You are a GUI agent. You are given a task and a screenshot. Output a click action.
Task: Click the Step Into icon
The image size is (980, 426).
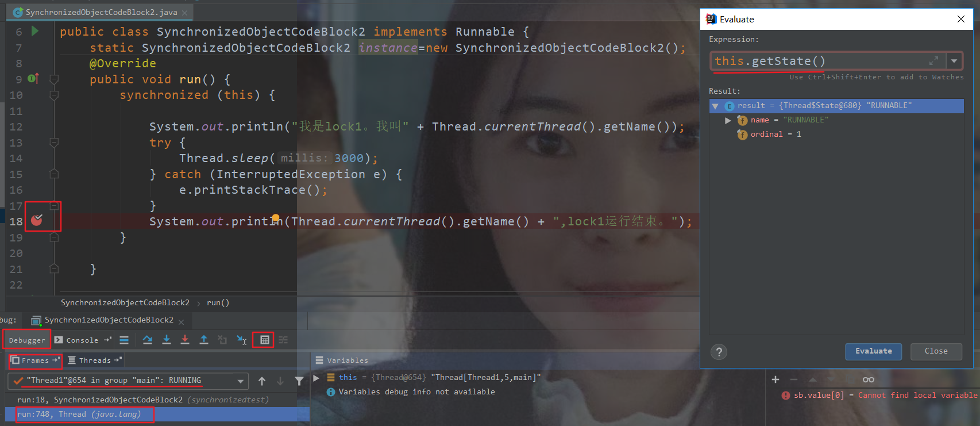(x=167, y=340)
